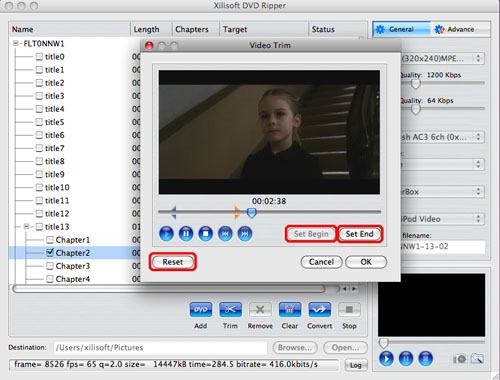Switch to the Advance tab

(460, 29)
